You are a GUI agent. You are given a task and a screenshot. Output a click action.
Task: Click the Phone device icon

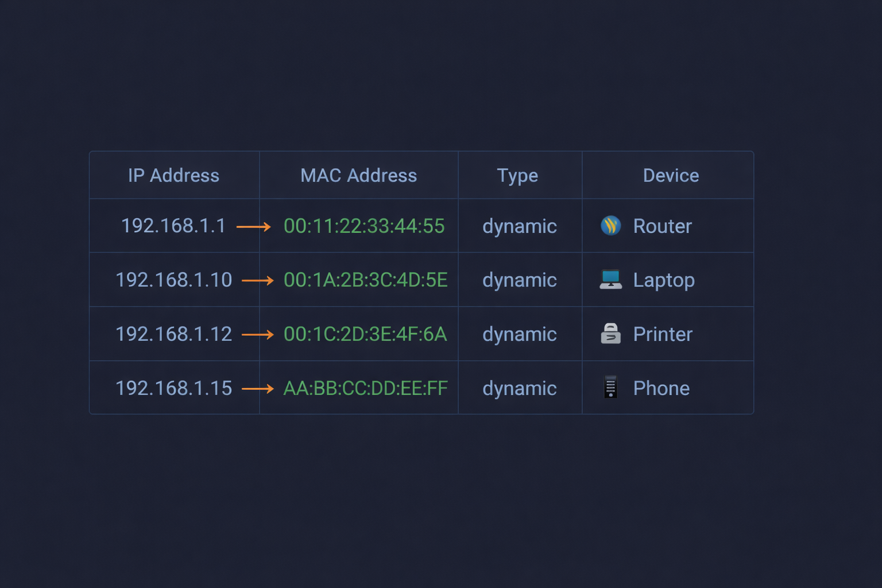(610, 388)
